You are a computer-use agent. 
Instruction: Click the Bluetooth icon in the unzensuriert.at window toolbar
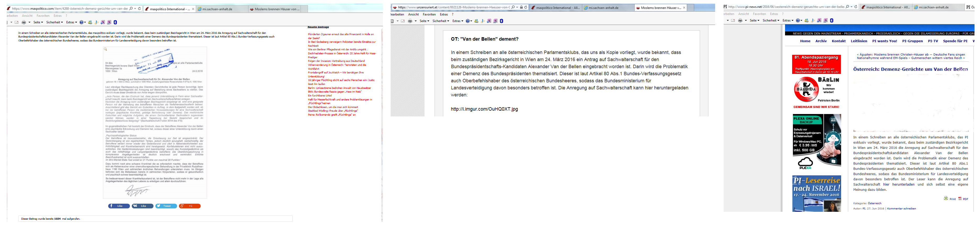(502, 21)
